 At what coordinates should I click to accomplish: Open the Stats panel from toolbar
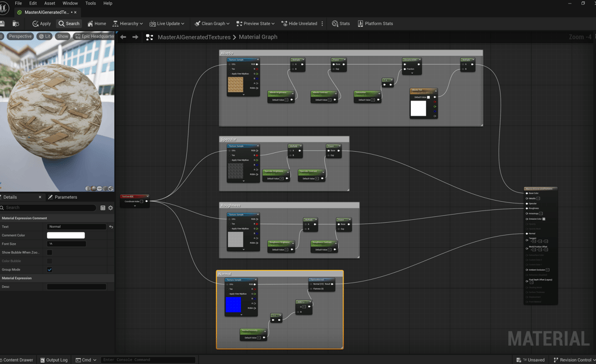pyautogui.click(x=341, y=24)
